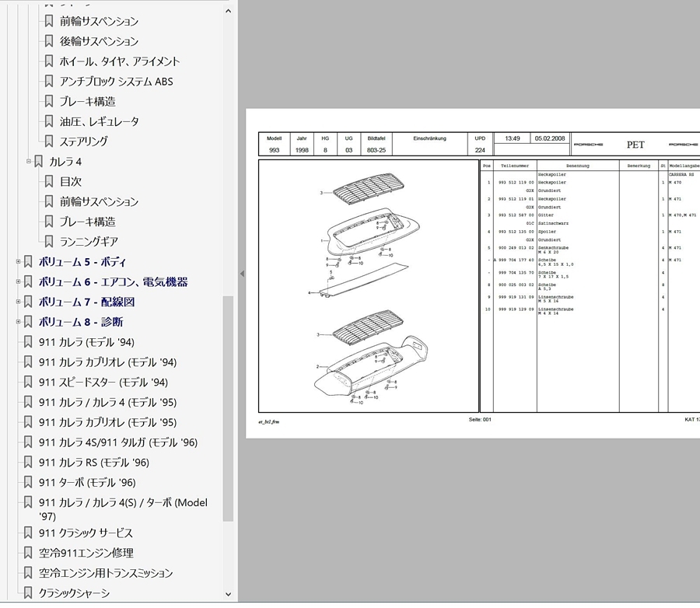
Task: Click bookmark icon beside ランニングギア
Action: [49, 242]
